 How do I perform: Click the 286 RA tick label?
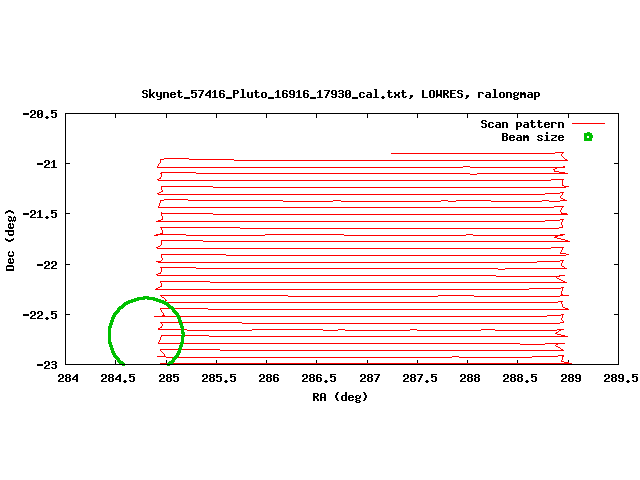coord(269,378)
